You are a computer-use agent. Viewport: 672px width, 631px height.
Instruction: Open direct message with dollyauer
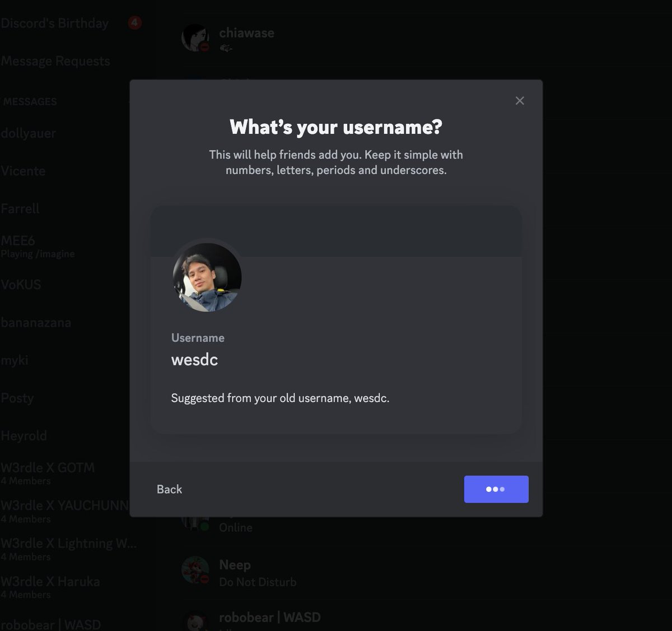point(29,133)
